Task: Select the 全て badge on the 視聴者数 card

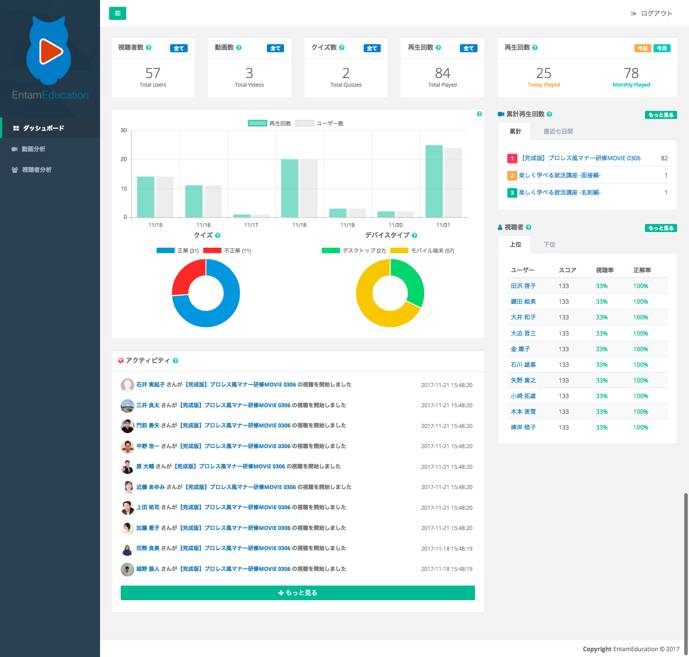Action: [179, 48]
